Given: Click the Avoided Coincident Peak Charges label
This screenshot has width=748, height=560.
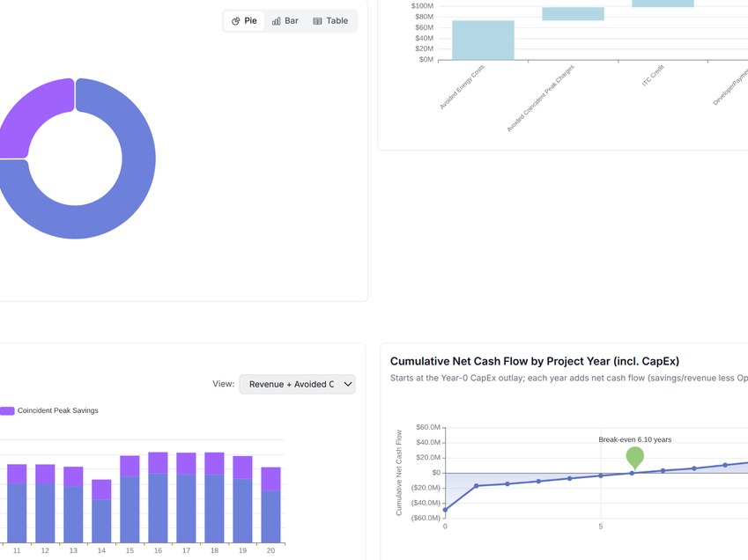Looking at the screenshot, I should pyautogui.click(x=540, y=99).
